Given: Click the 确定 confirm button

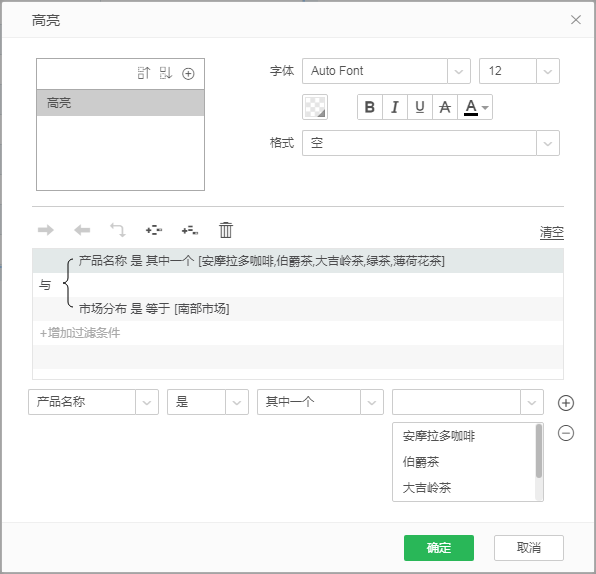Looking at the screenshot, I should 439,548.
